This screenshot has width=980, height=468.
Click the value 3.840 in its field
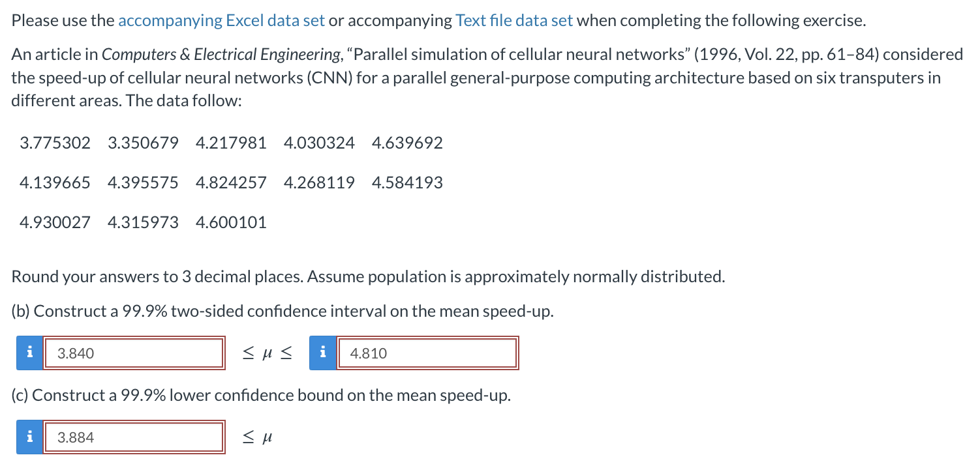[x=70, y=353]
